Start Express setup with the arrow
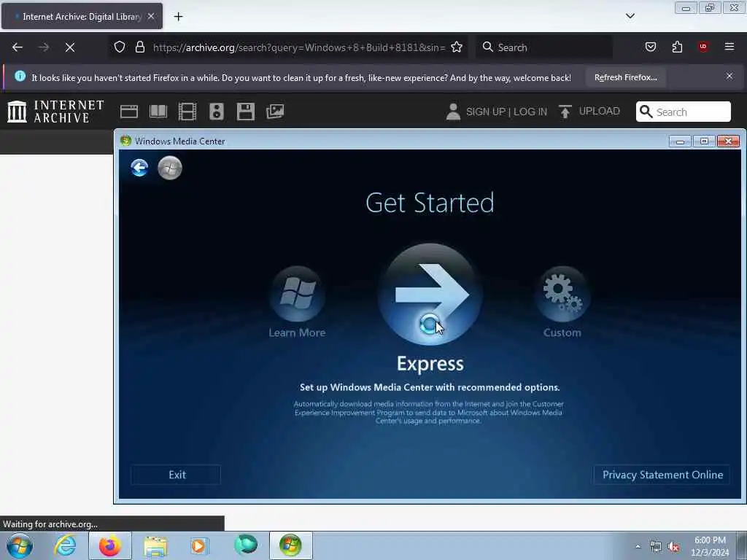The height and width of the screenshot is (560, 747). pos(430,295)
